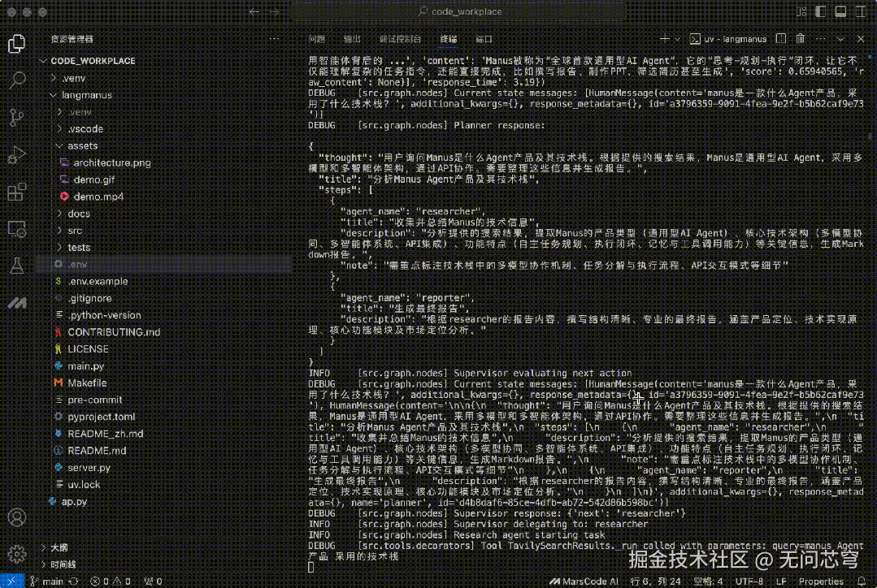877x588 pixels.
Task: Open the notifications bell
Action: [x=862, y=582]
